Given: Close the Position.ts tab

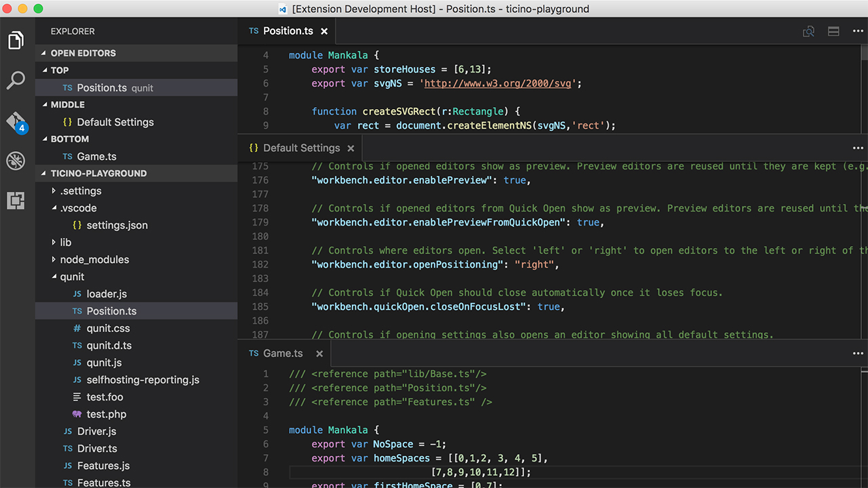Looking at the screenshot, I should pyautogui.click(x=325, y=30).
